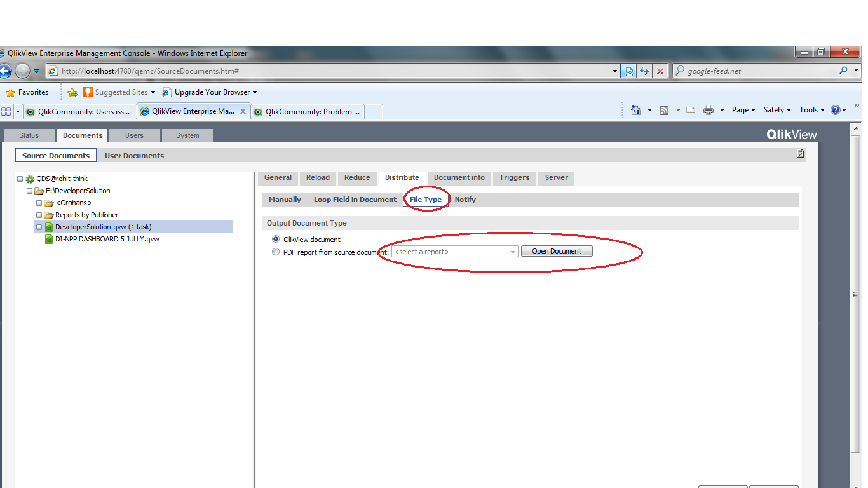Switch to the Users tab
The height and width of the screenshot is (488, 868).
(x=134, y=135)
